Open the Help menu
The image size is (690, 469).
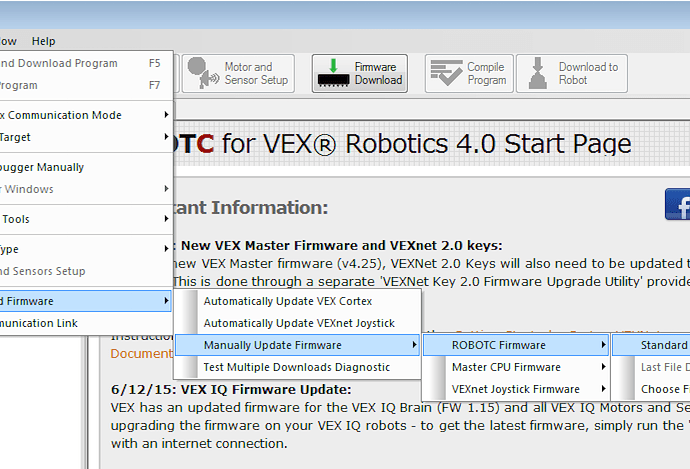43,41
